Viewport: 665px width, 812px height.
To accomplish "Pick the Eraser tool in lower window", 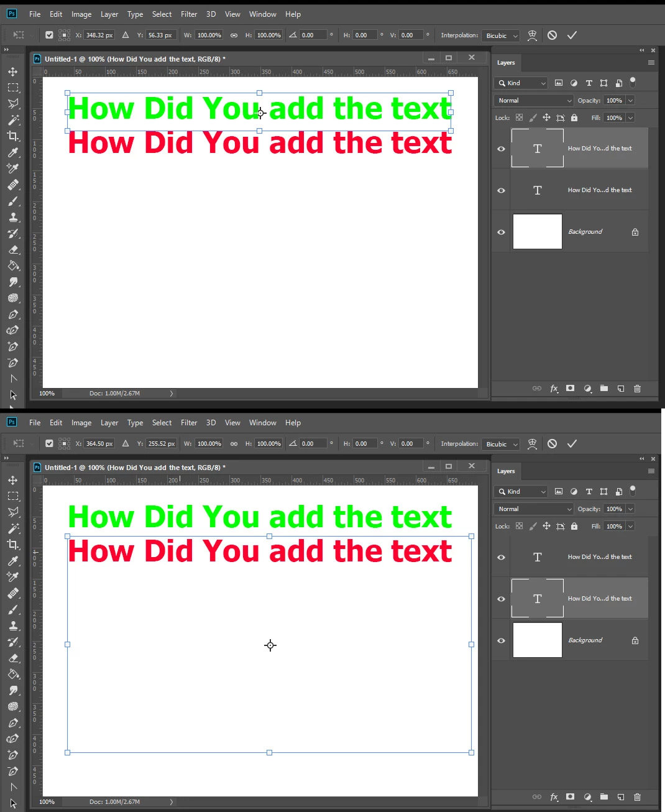I will tap(13, 658).
